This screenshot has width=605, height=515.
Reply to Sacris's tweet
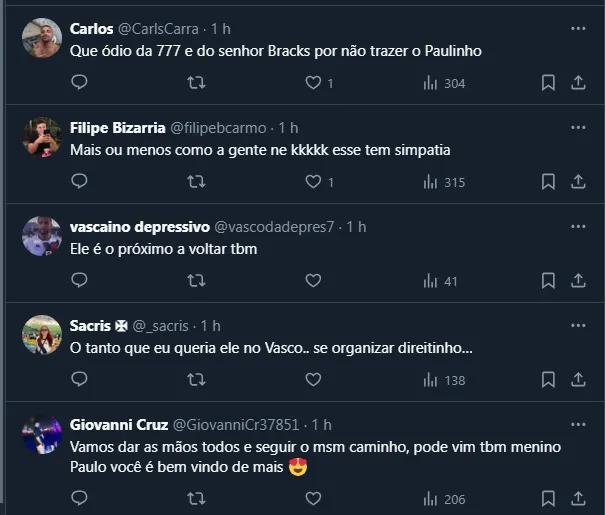pyautogui.click(x=79, y=380)
